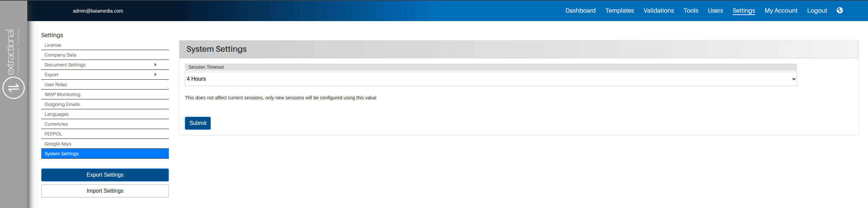
Task: Click the Import Settings button
Action: tap(105, 191)
